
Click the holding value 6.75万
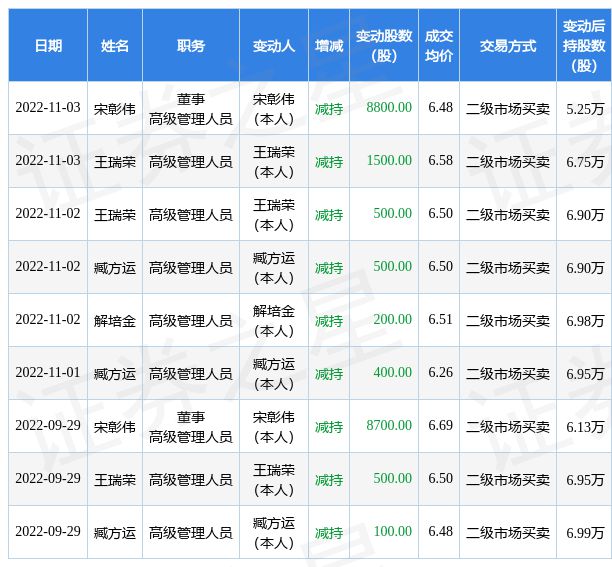click(x=585, y=162)
